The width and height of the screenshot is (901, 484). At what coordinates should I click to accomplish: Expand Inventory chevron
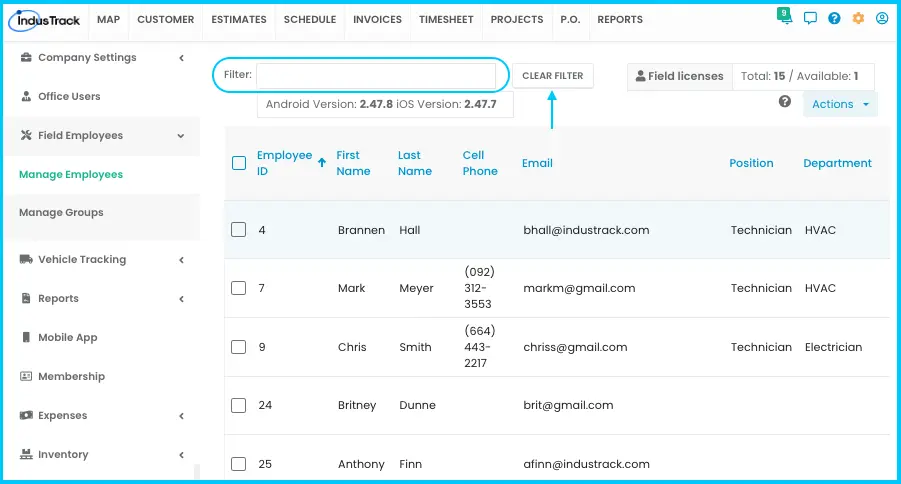coord(182,455)
